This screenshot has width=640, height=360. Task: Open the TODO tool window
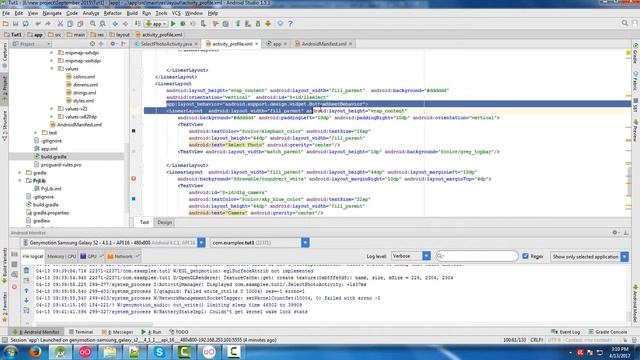click(178, 332)
